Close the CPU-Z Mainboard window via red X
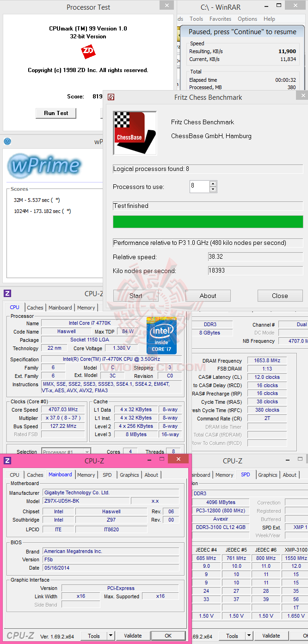Image resolution: width=308 pixels, height=644 pixels. tap(178, 459)
